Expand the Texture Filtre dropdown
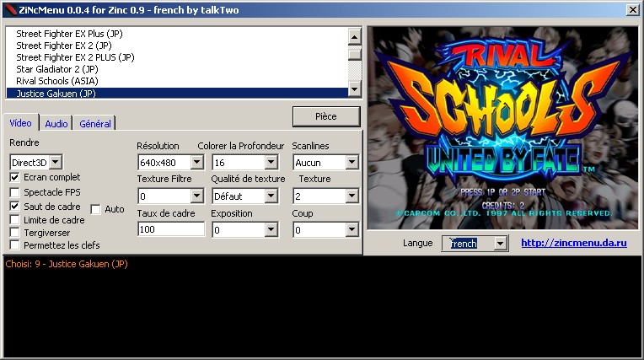This screenshot has width=644, height=360. click(x=197, y=196)
